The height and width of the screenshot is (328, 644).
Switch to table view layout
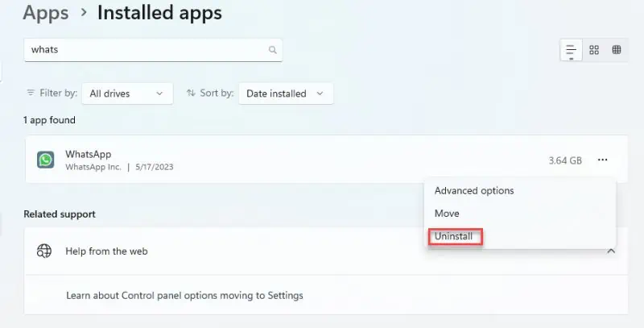[617, 50]
